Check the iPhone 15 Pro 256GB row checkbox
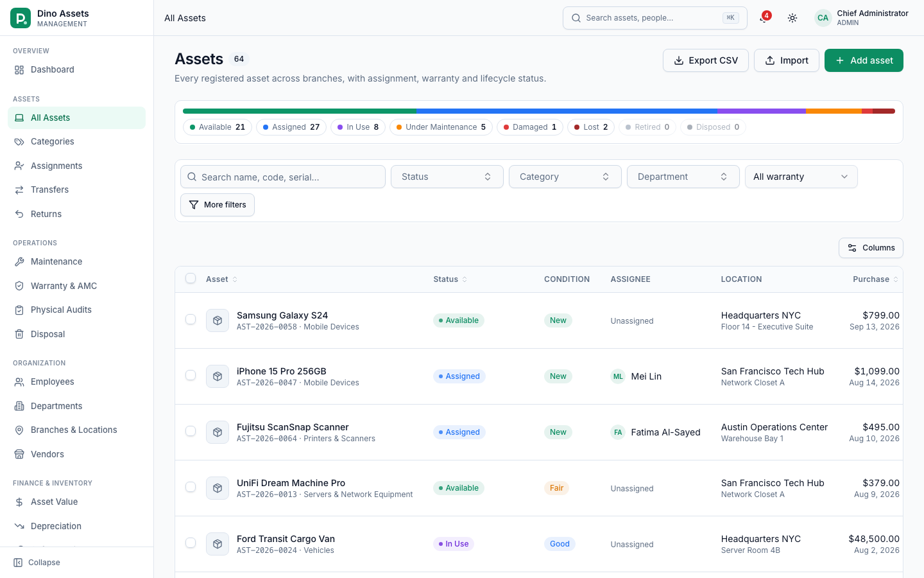Image resolution: width=924 pixels, height=578 pixels. click(191, 375)
